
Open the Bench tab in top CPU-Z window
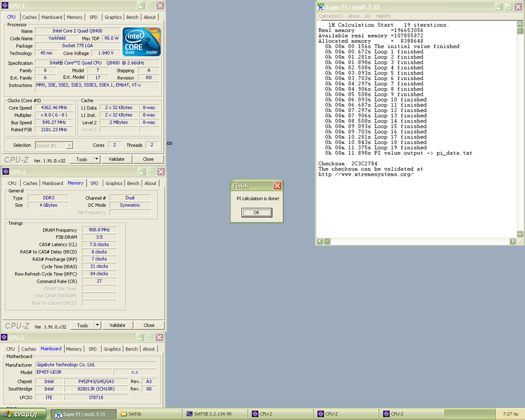pos(132,17)
